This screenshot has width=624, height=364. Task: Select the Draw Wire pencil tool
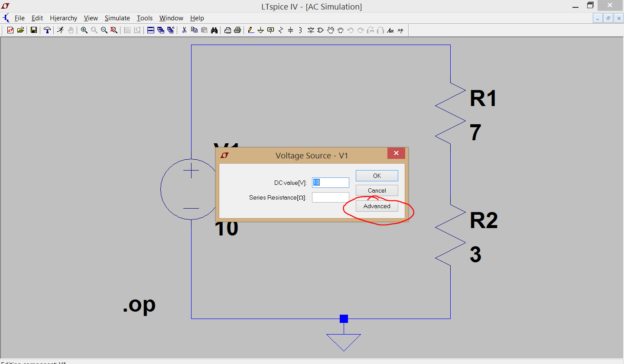tap(251, 30)
